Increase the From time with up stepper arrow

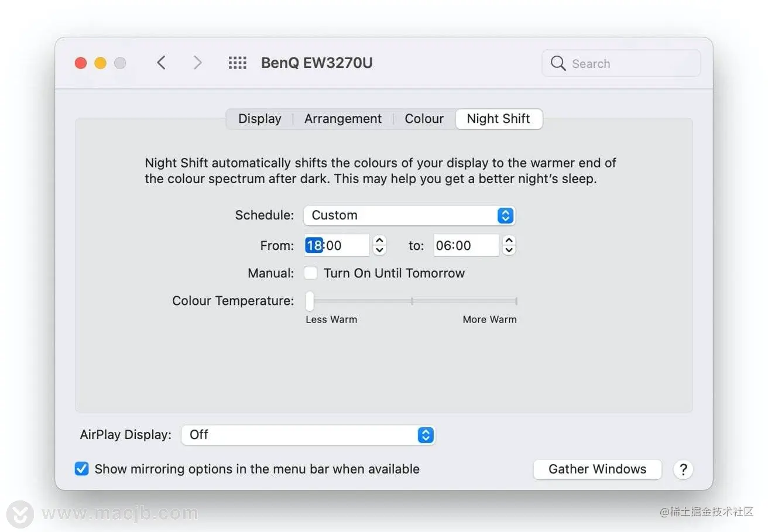tap(379, 241)
